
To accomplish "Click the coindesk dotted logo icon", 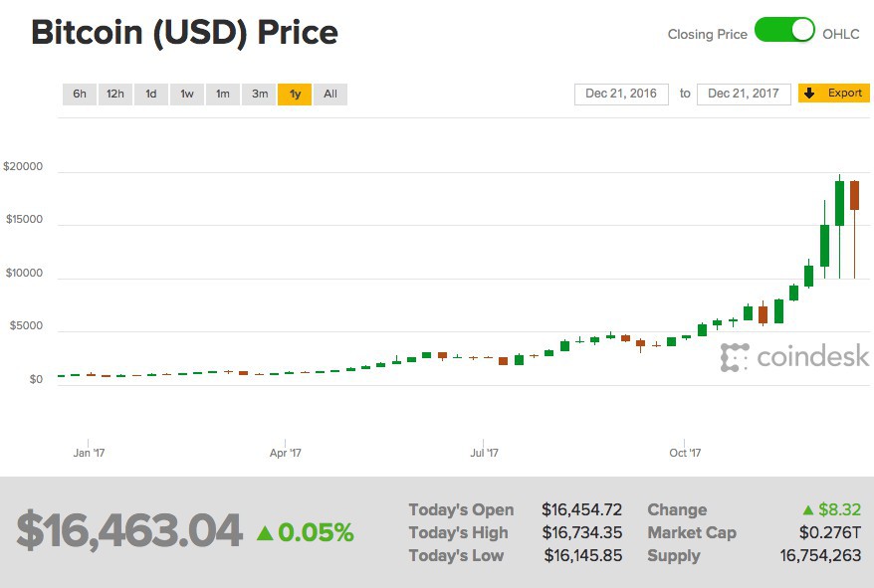I will (734, 355).
